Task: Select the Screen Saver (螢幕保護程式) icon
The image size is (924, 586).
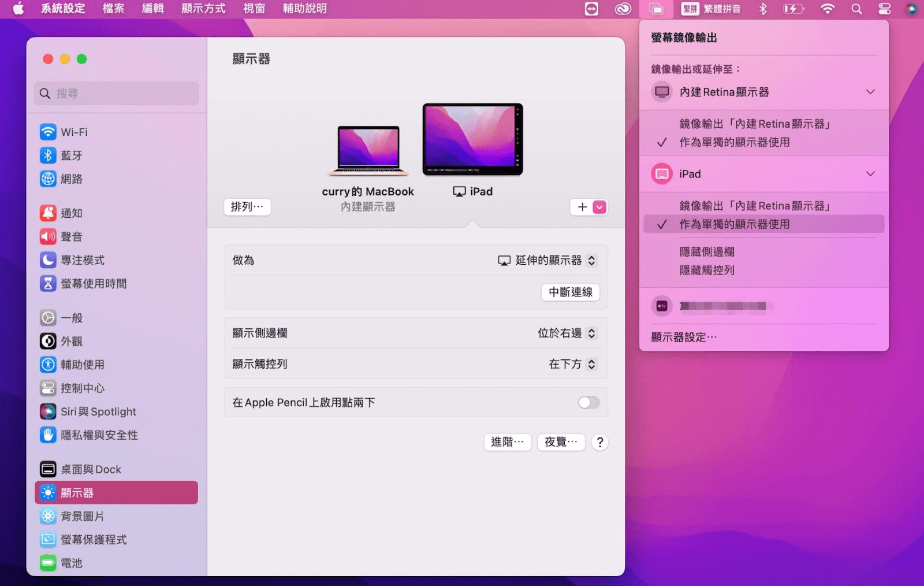Action: (48, 539)
